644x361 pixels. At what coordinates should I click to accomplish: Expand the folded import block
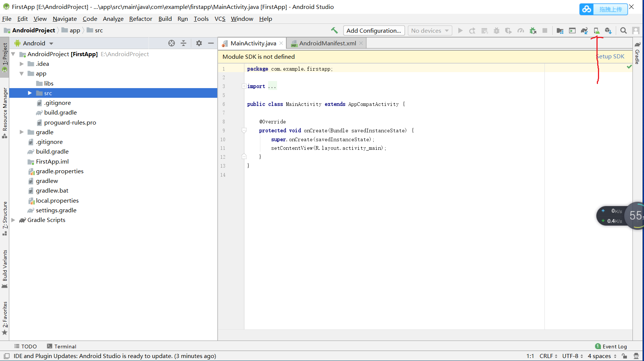tap(244, 86)
